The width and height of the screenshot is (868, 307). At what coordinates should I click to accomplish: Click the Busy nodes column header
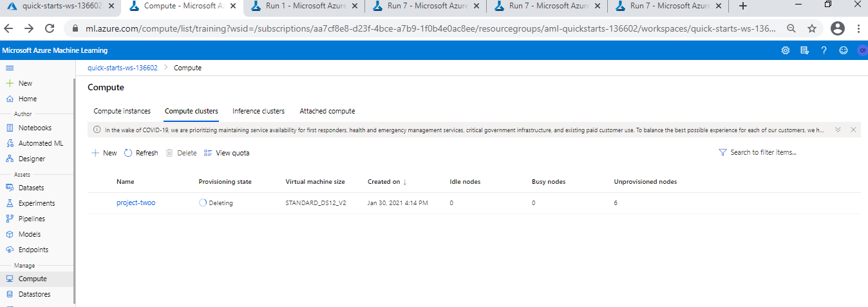[549, 182]
